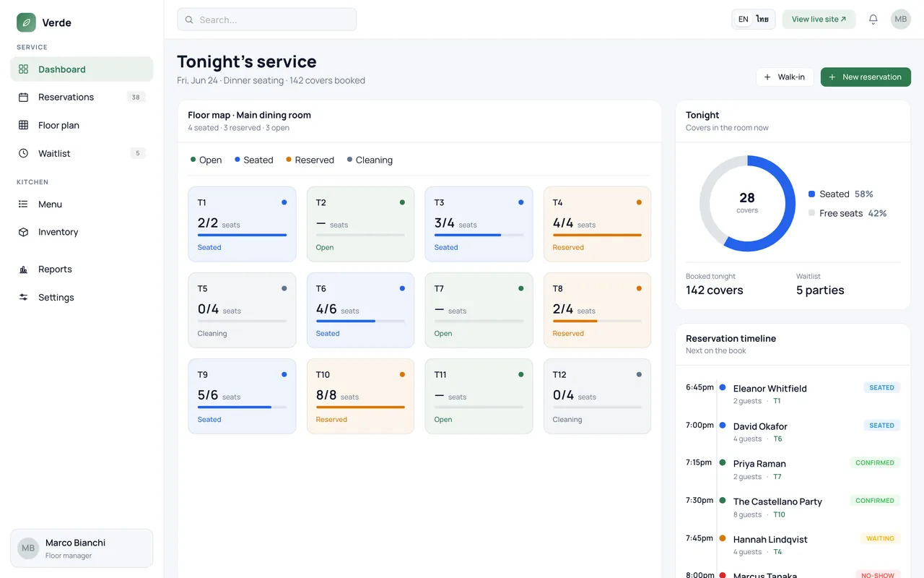Click the Walk-in button

click(785, 77)
